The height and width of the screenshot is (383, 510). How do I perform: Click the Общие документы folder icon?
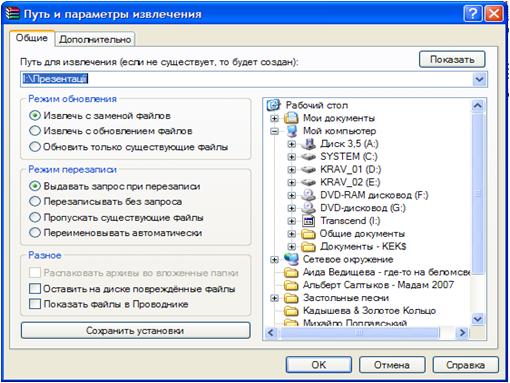click(x=308, y=234)
